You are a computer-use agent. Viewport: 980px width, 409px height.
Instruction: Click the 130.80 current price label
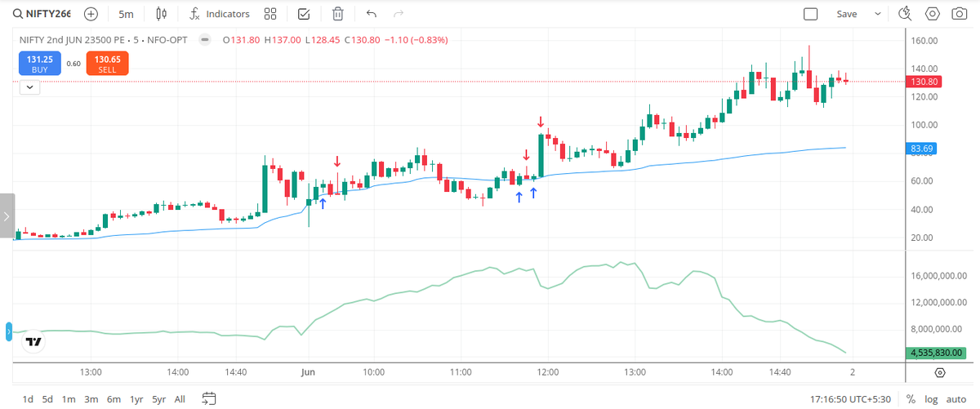point(925,82)
